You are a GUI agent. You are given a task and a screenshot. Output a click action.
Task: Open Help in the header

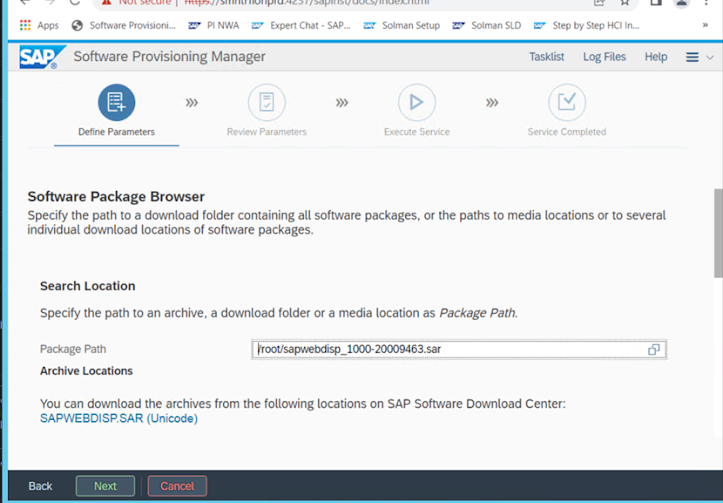(656, 57)
